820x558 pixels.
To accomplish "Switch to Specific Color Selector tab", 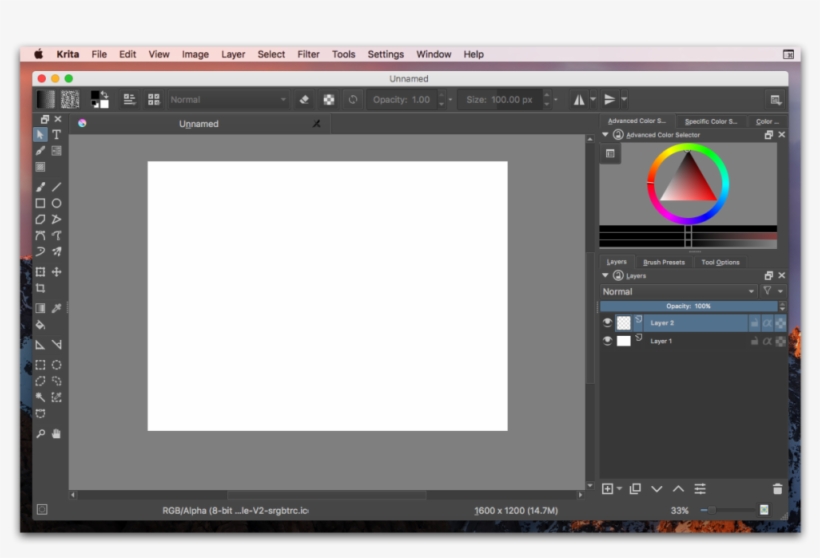I will point(711,121).
